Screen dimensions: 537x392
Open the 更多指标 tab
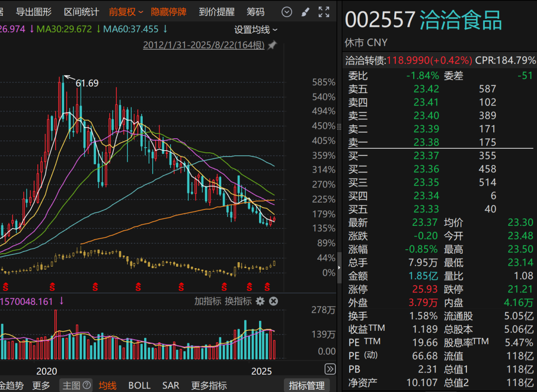(209, 386)
